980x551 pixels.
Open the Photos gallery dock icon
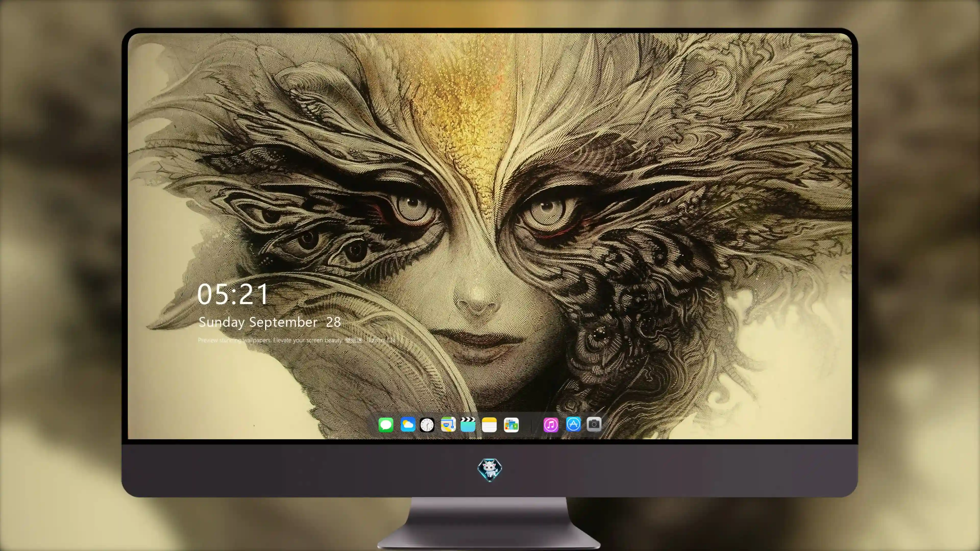(511, 425)
